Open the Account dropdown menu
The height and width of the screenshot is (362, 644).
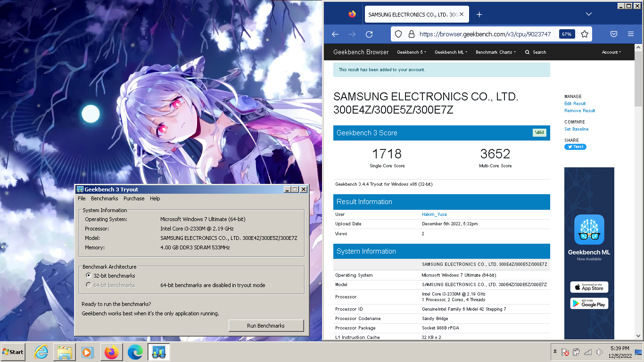[611, 52]
